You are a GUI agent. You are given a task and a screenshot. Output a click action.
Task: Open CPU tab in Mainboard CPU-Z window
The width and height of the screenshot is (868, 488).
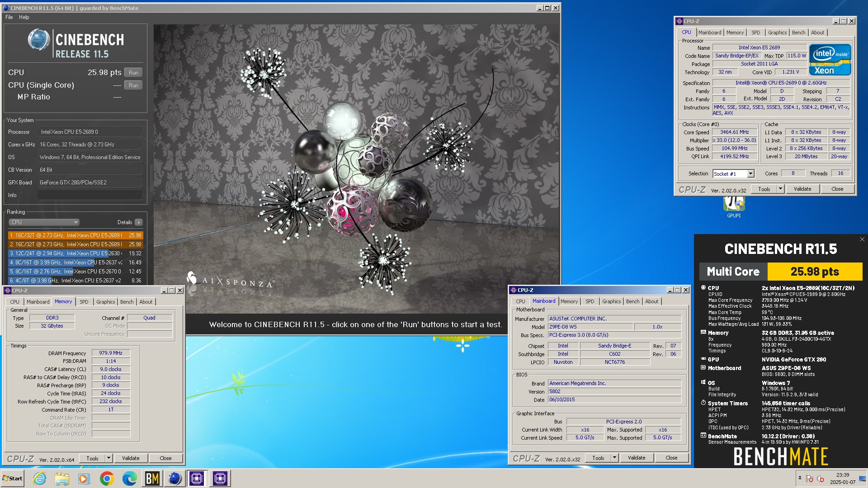pos(521,301)
